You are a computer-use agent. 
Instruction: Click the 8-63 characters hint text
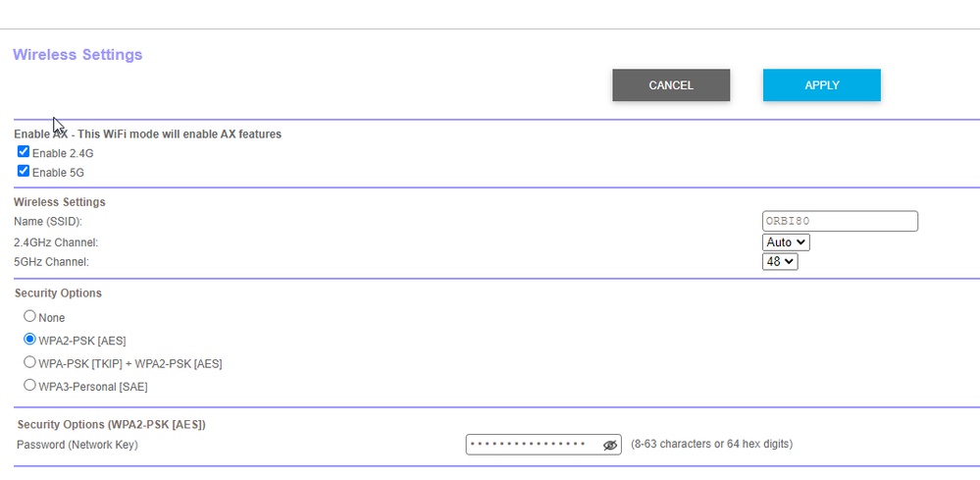click(711, 445)
